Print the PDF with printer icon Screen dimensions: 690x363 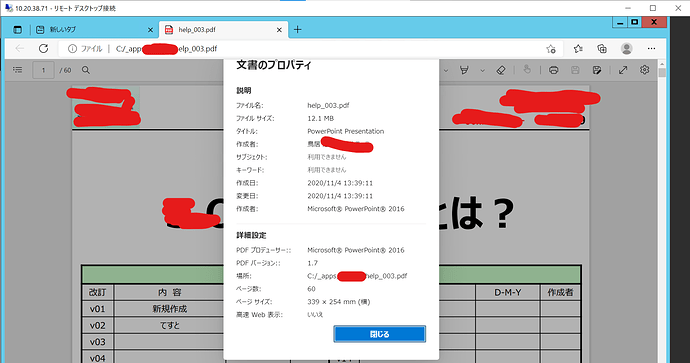[554, 70]
